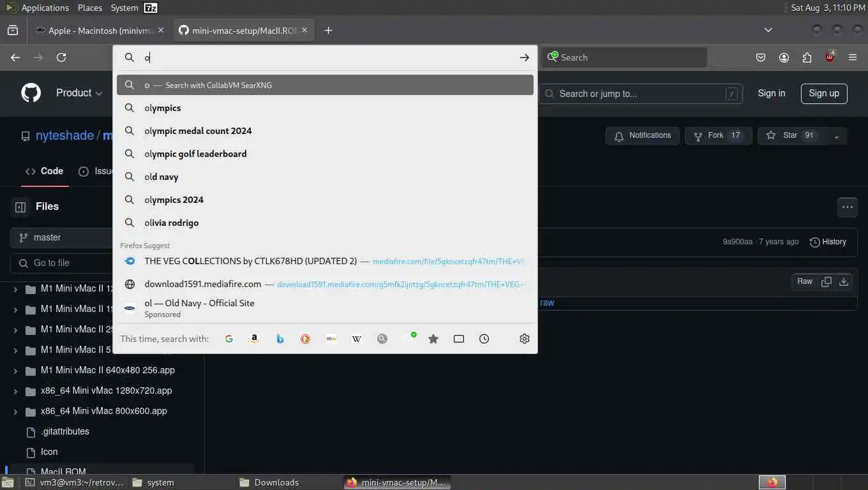Select mini-vmac-setup/MacII.ROM tab
This screenshot has width=868, height=490.
point(243,30)
